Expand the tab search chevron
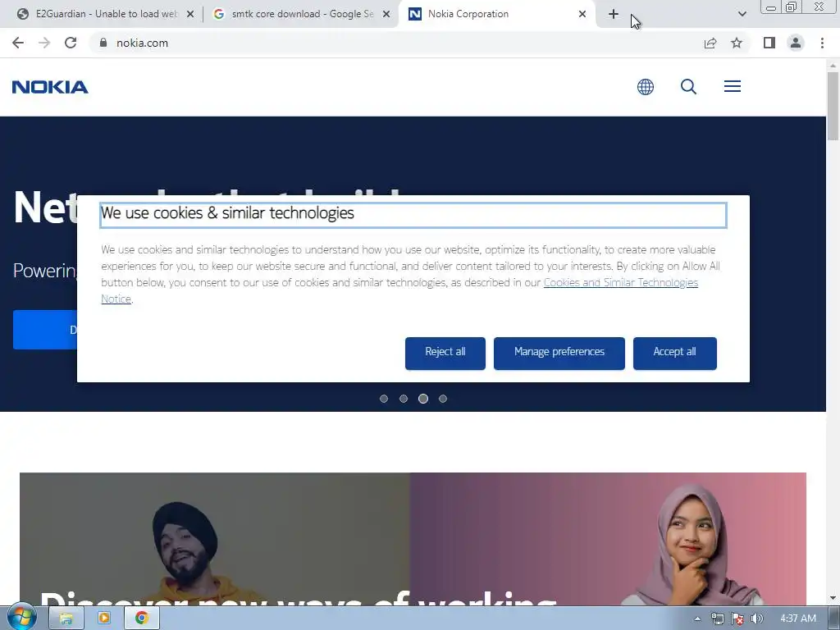840x630 pixels. tap(742, 14)
